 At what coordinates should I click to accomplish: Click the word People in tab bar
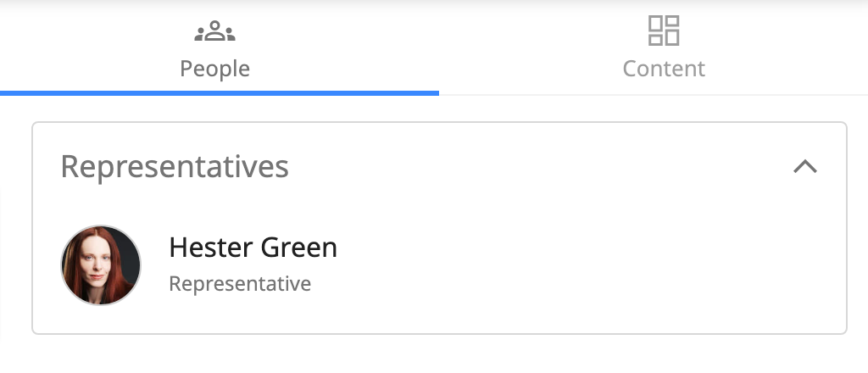(x=214, y=69)
